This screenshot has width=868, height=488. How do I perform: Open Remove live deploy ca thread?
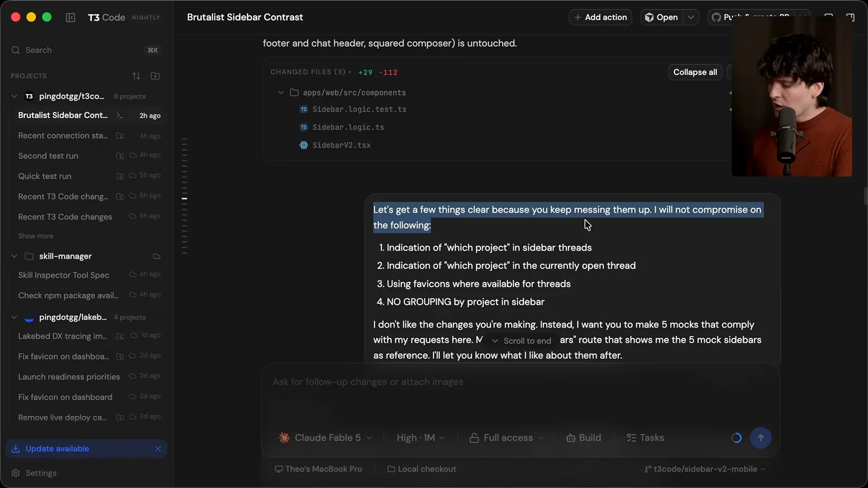[87, 418]
